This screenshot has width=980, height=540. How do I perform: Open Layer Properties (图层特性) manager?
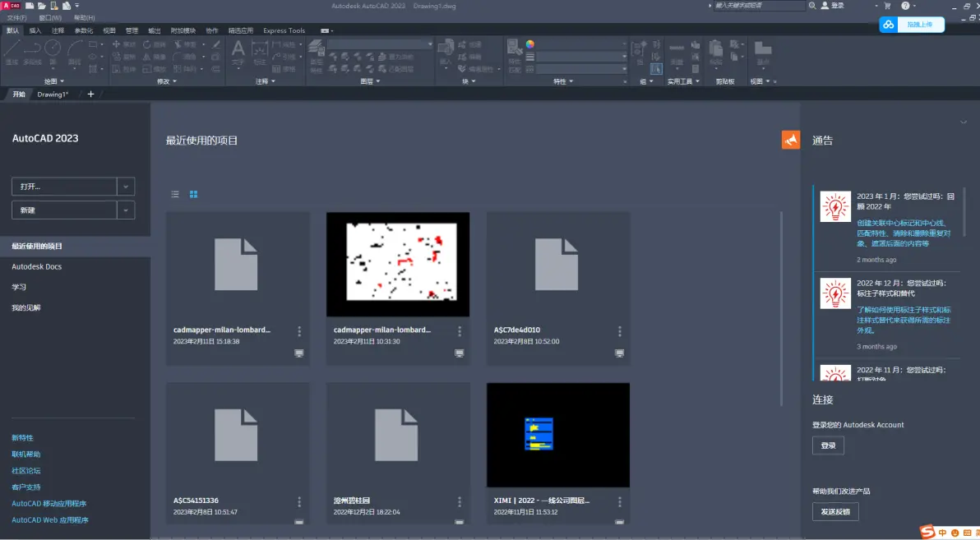point(317,56)
